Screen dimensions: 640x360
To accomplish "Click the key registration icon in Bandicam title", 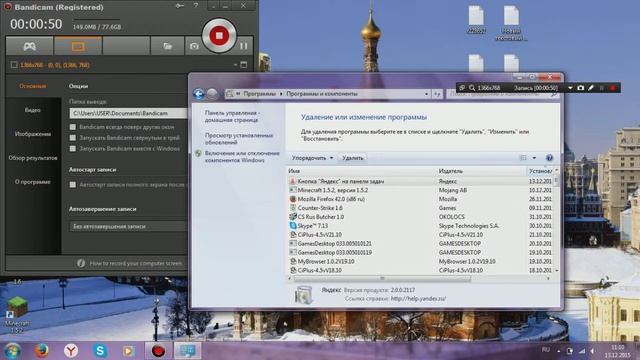I will tap(180, 6).
